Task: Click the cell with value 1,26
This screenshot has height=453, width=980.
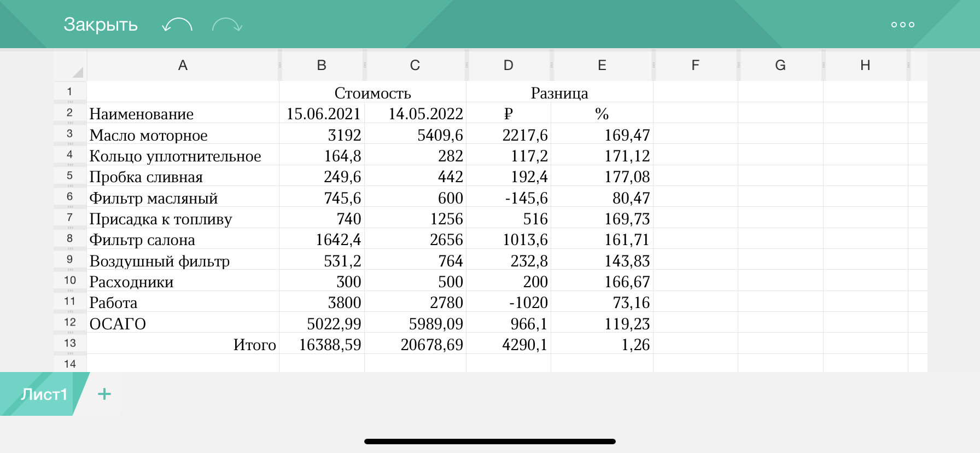Action: pos(602,344)
